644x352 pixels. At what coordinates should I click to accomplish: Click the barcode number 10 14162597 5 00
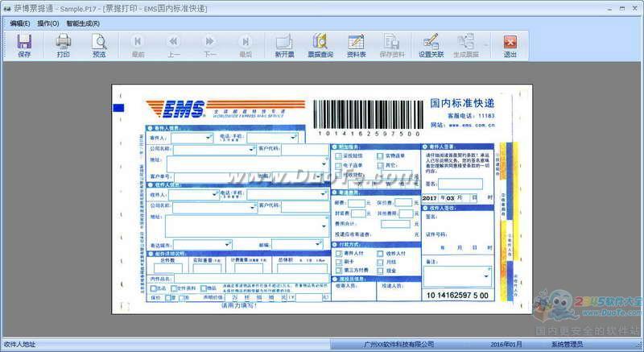pos(457,296)
